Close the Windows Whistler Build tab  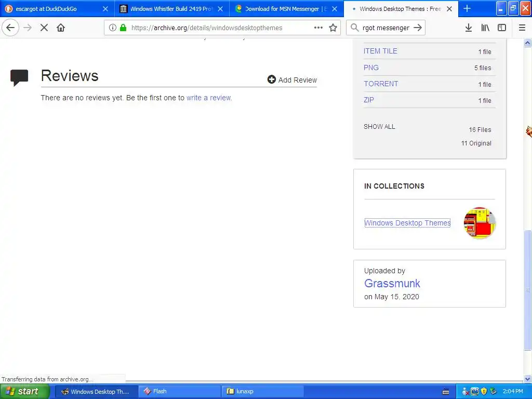[220, 9]
